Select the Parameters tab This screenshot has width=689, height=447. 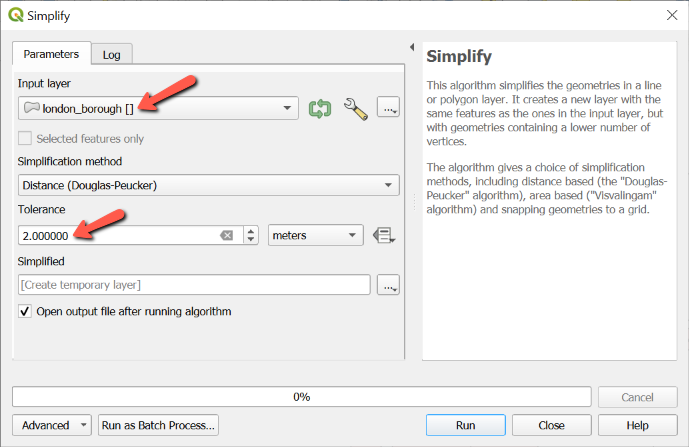51,54
